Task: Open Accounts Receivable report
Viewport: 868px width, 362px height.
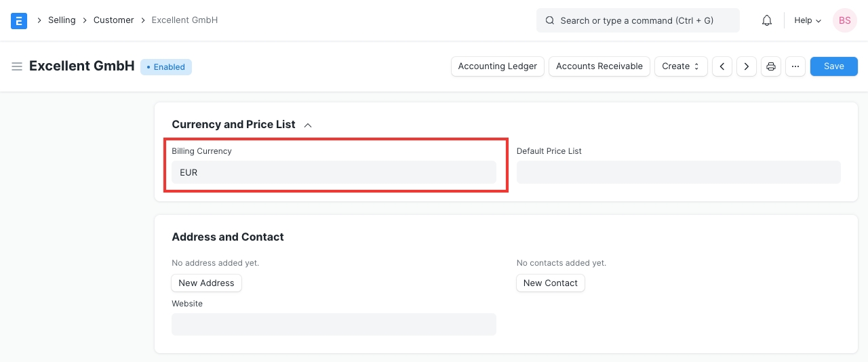Action: pyautogui.click(x=599, y=66)
